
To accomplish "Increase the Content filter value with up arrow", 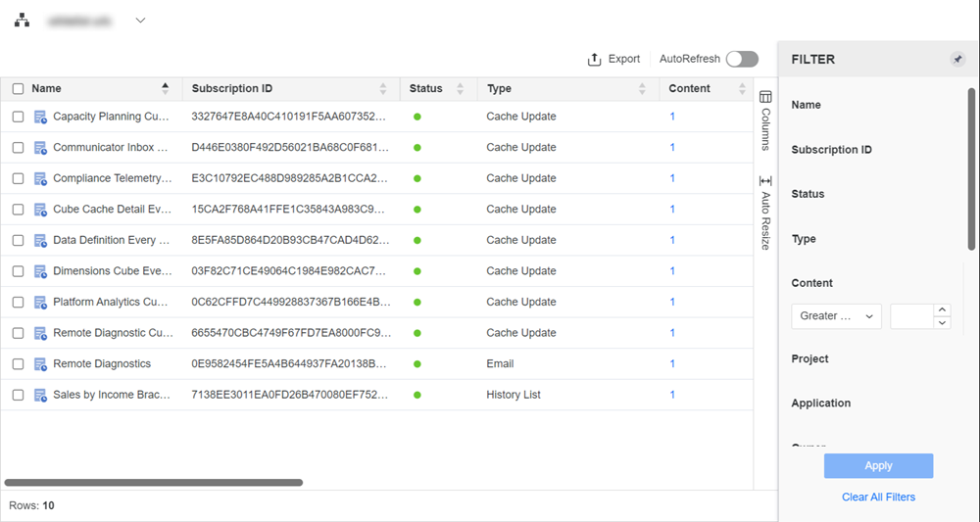I will (x=943, y=309).
